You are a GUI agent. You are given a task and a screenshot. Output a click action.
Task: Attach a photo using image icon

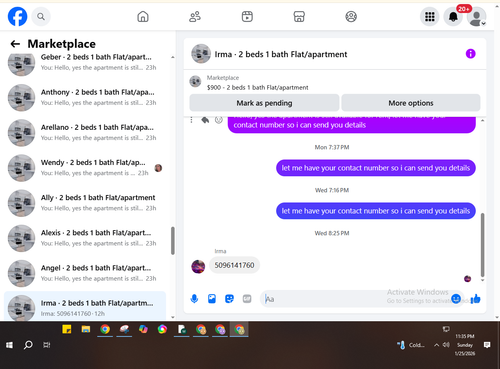point(212,299)
